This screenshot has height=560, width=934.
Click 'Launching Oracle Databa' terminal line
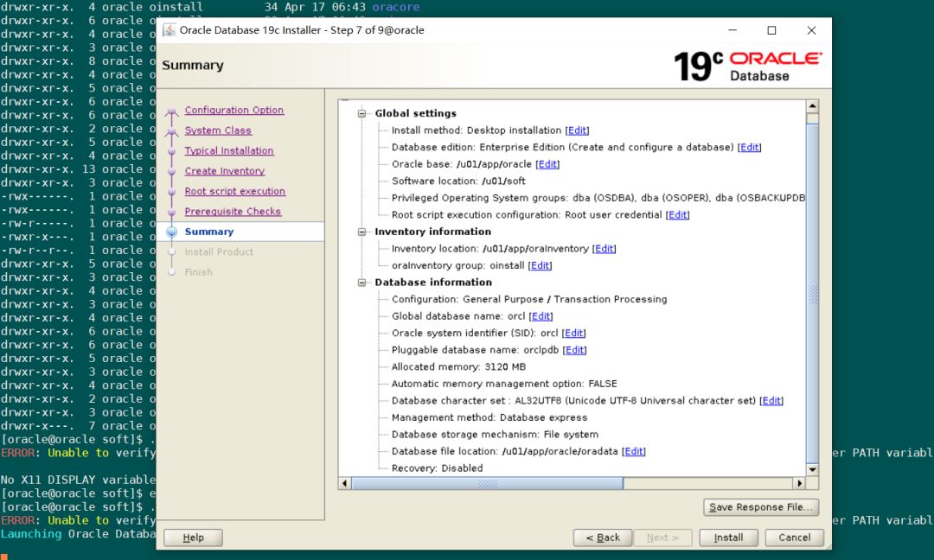78,534
